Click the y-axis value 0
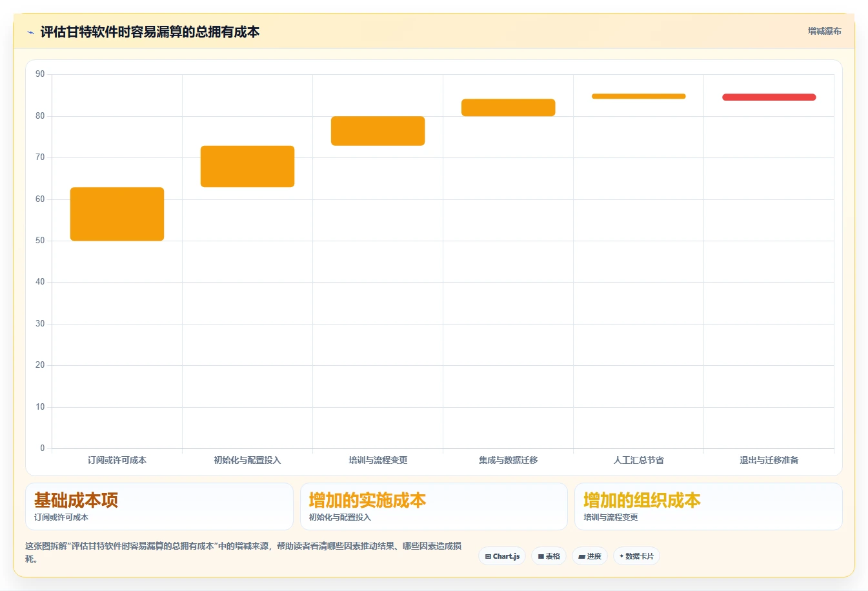Image resolution: width=868 pixels, height=591 pixels. click(x=43, y=448)
